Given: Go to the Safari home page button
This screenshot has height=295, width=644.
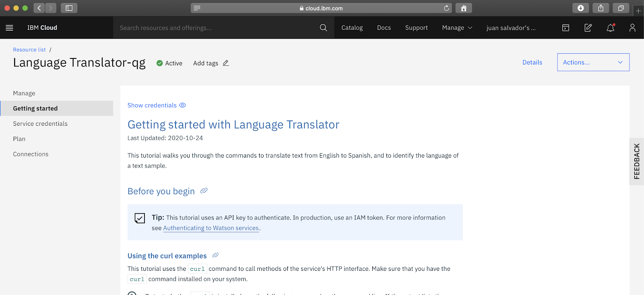Looking at the screenshot, I should (x=464, y=8).
